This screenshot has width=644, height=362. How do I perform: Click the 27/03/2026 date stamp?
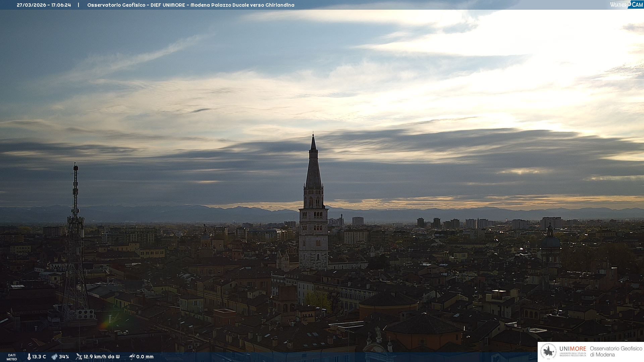(x=32, y=5)
